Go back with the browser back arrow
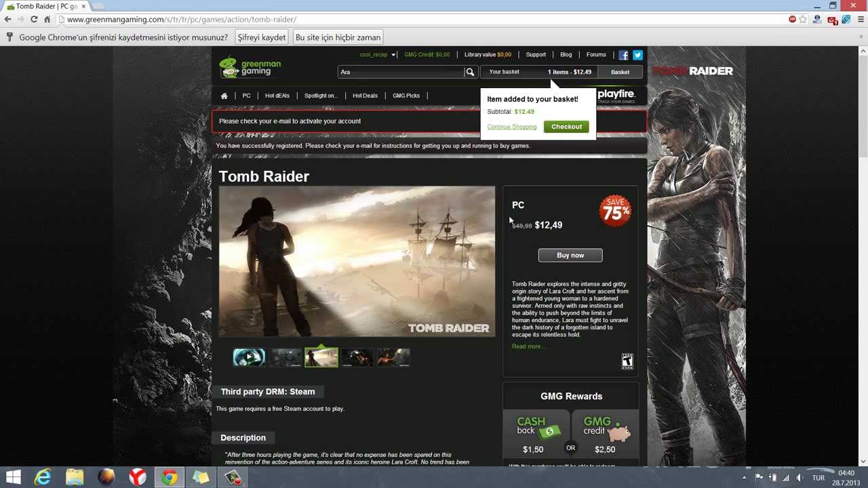This screenshot has height=488, width=868. tap(8, 20)
